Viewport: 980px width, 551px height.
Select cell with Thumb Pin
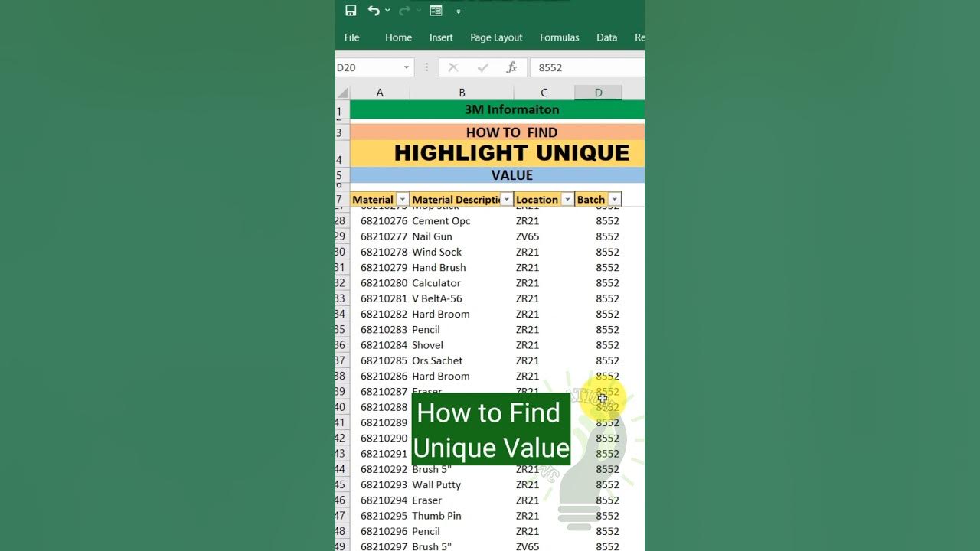click(x=462, y=516)
